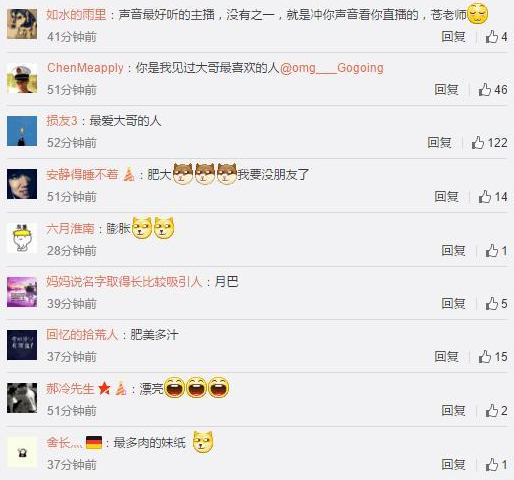Like 舍长's comment at the bottom
The height and width of the screenshot is (480, 514).
click(x=496, y=465)
